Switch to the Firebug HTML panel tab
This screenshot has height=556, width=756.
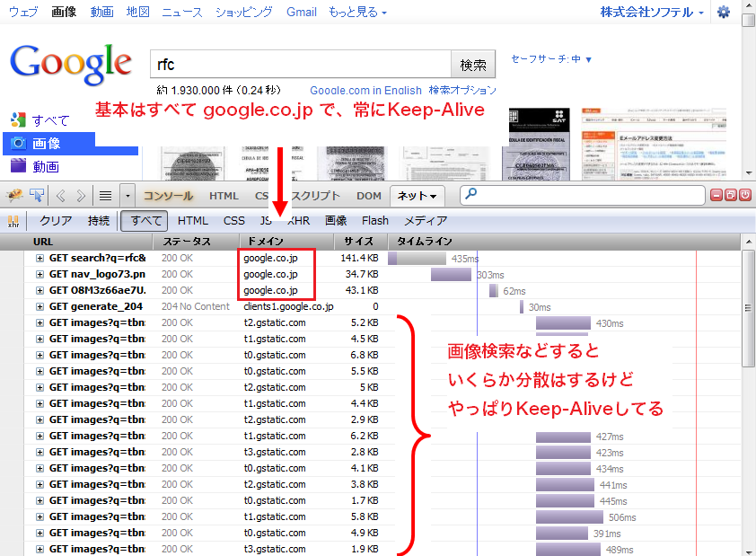click(224, 196)
